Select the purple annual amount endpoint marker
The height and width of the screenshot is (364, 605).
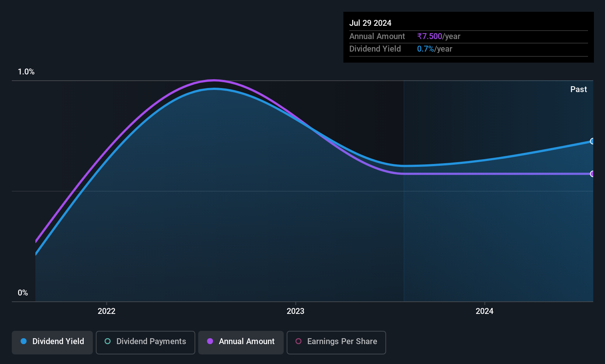tap(592, 174)
